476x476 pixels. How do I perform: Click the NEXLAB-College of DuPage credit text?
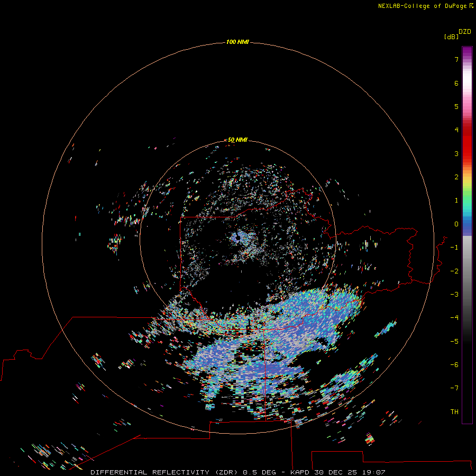(x=426, y=6)
